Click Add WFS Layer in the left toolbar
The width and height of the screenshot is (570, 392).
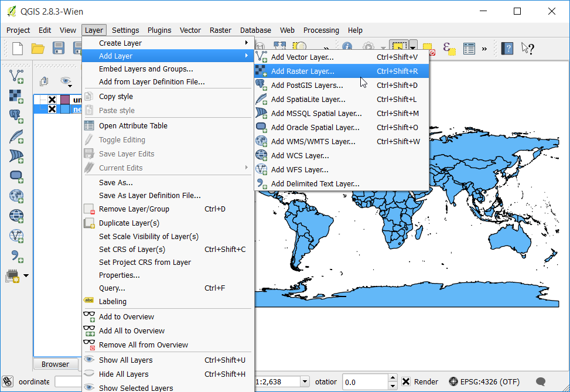pos(16,236)
